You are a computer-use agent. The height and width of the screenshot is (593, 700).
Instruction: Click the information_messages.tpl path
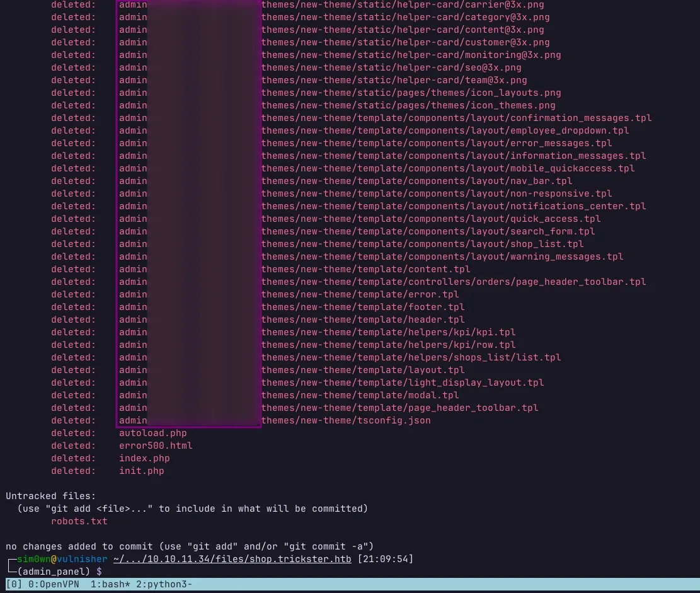(454, 156)
